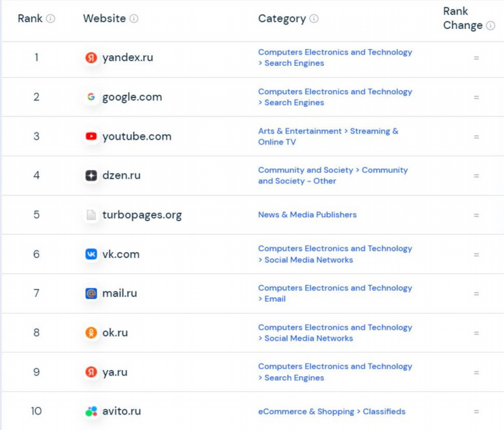
Task: Open the ya.ru website entry
Action: (x=115, y=372)
